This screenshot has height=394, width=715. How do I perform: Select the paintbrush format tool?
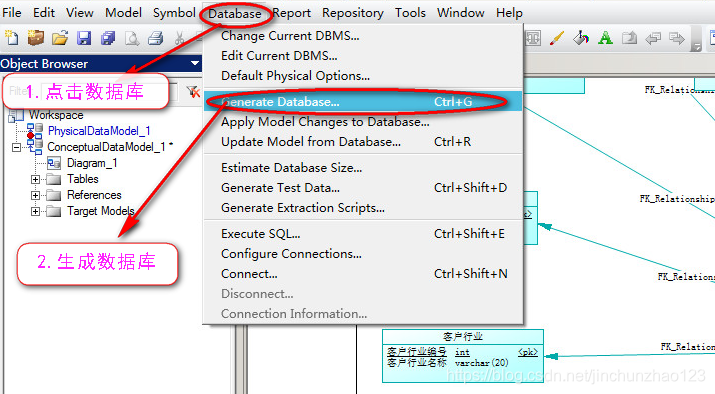pyautogui.click(x=557, y=38)
